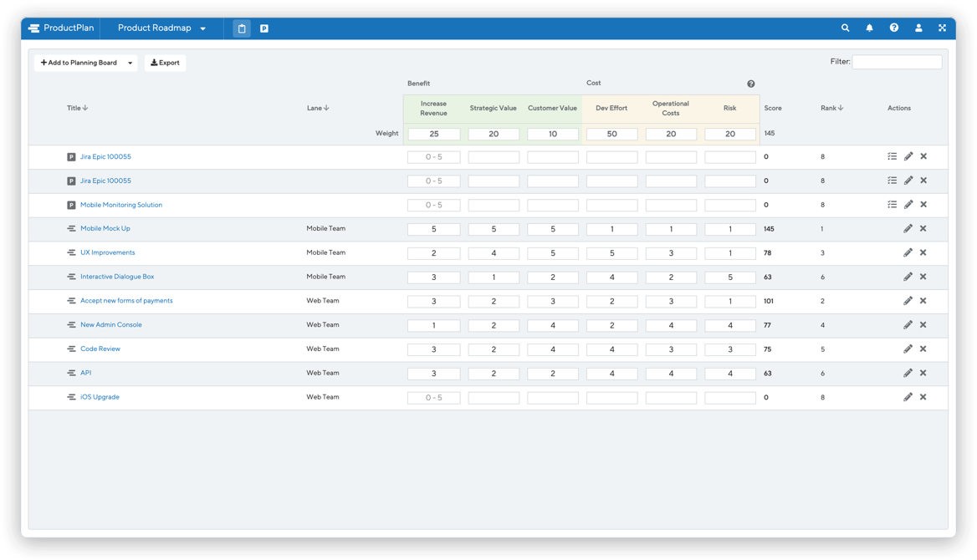Delete iOS Upgrade row
Screen dimensions: 977x560
923,397
